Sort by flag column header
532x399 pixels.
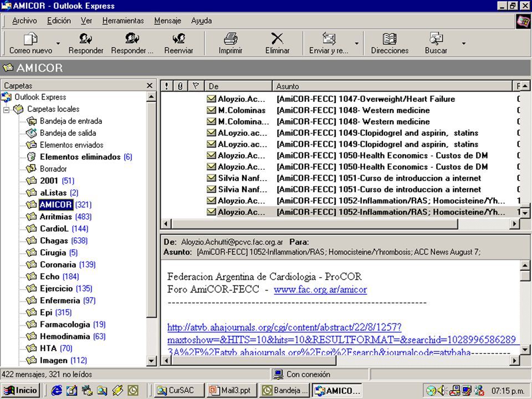coord(196,86)
